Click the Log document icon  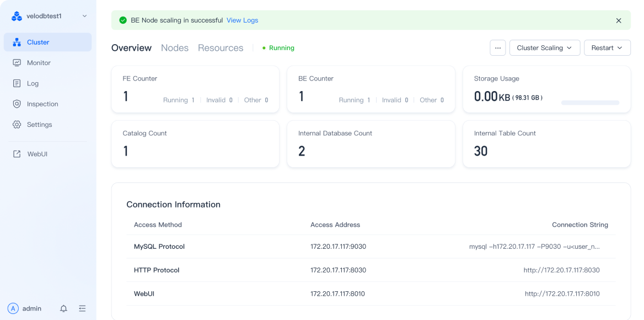(x=17, y=83)
